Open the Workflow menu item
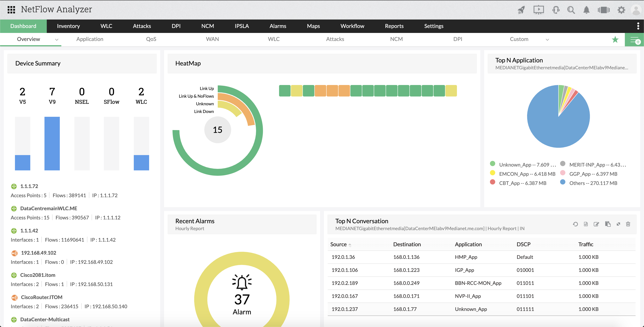 pyautogui.click(x=353, y=26)
